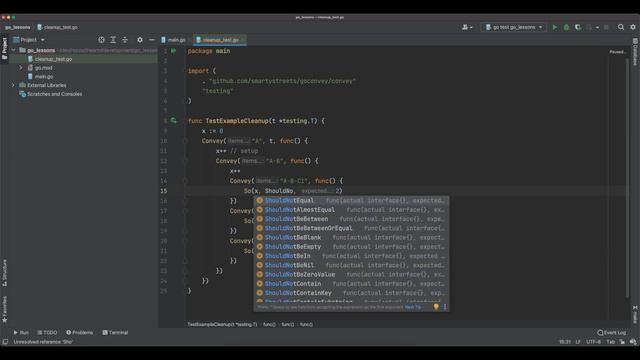
Task: Choose ShouldNotAlmostEqual from completion list
Action: [351, 210]
